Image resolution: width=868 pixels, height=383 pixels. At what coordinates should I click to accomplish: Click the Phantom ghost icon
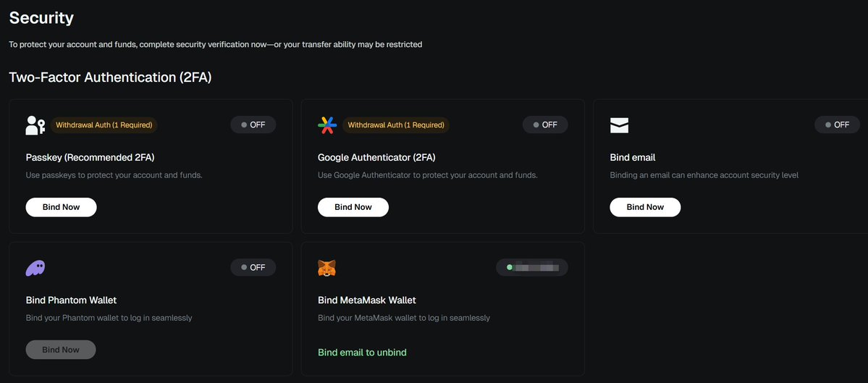[35, 268]
